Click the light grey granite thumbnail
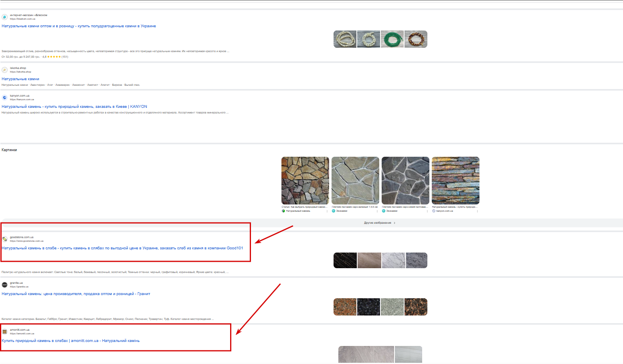 tap(392, 307)
